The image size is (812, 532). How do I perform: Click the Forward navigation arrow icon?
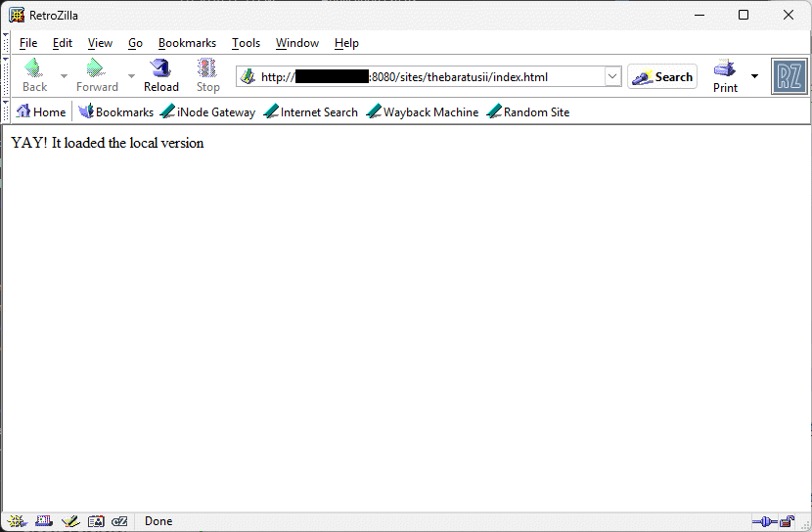pos(96,67)
